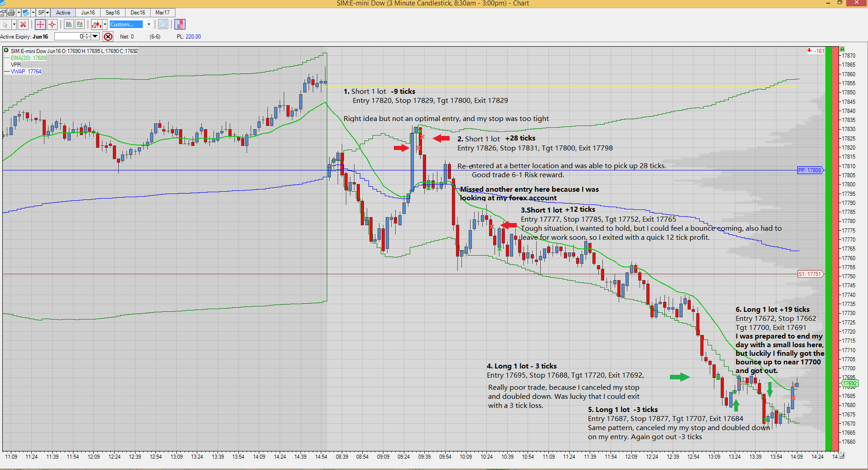Image resolution: width=868 pixels, height=470 pixels.
Task: Click the Net: 0 position label
Action: (x=127, y=37)
